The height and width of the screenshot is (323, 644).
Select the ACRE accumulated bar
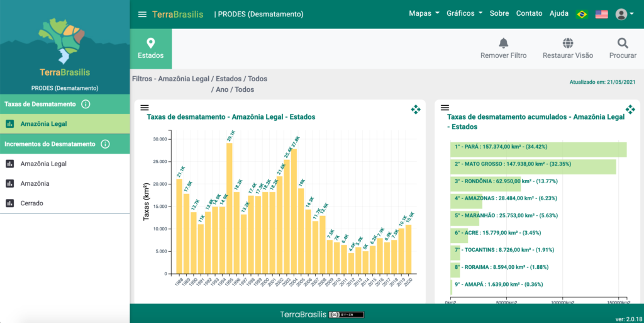click(x=459, y=236)
